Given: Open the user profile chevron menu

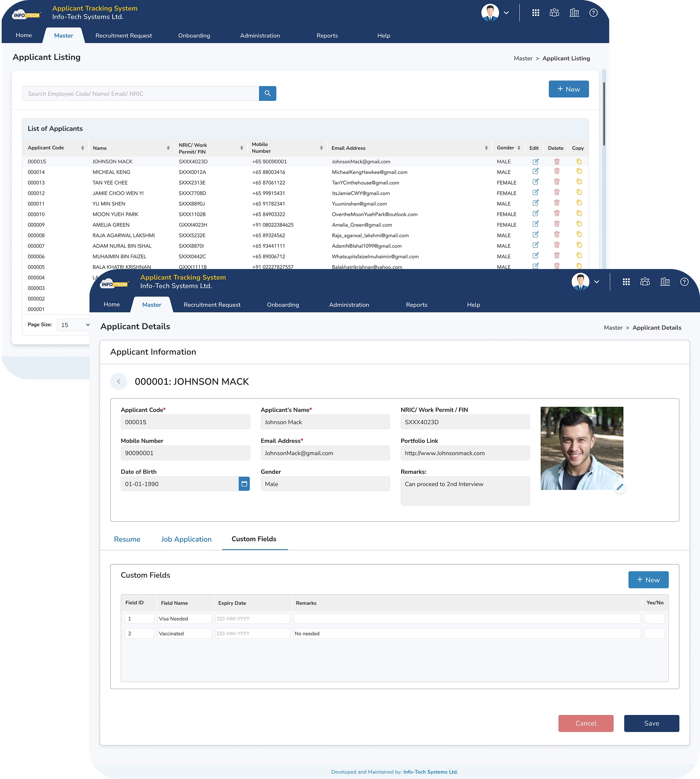Looking at the screenshot, I should [597, 282].
